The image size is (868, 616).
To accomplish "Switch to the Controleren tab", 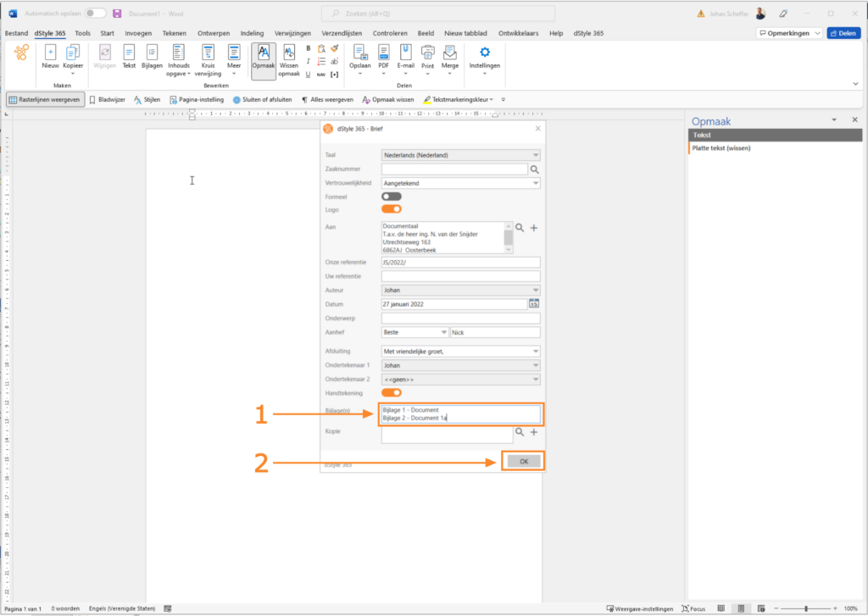I will click(390, 33).
